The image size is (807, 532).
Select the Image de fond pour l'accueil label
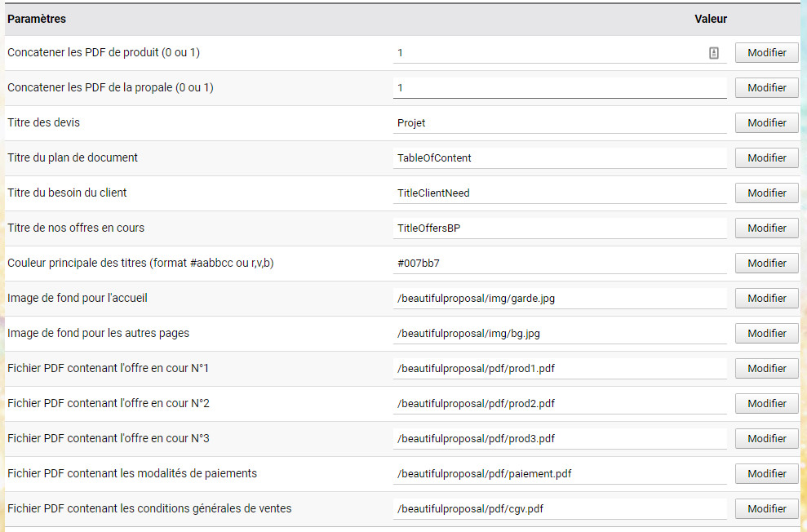78,298
